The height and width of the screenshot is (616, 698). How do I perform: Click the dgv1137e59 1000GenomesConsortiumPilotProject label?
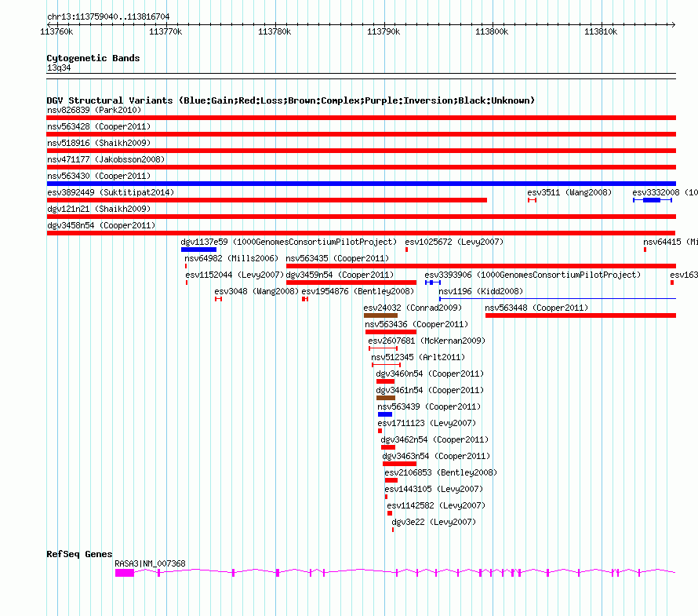coord(289,242)
